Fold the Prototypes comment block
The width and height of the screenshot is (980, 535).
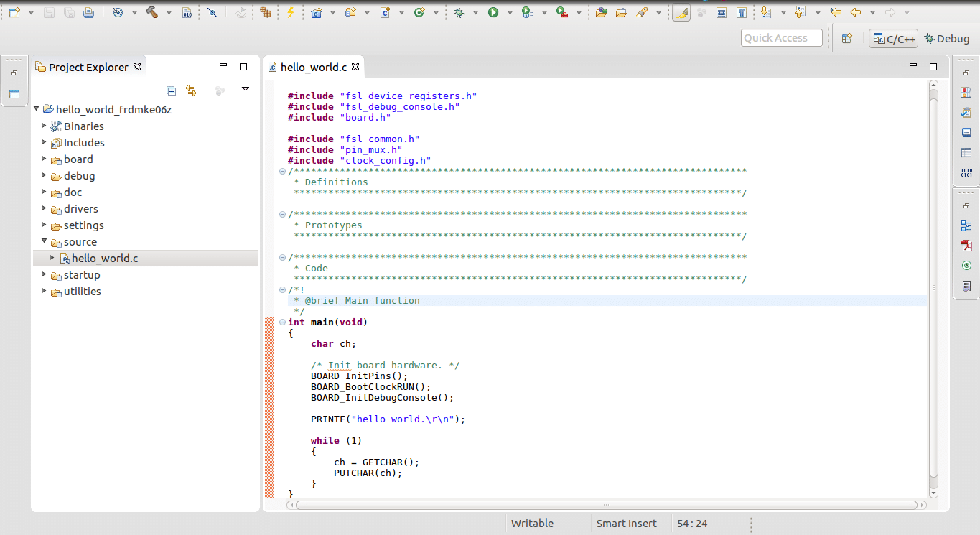coord(282,215)
